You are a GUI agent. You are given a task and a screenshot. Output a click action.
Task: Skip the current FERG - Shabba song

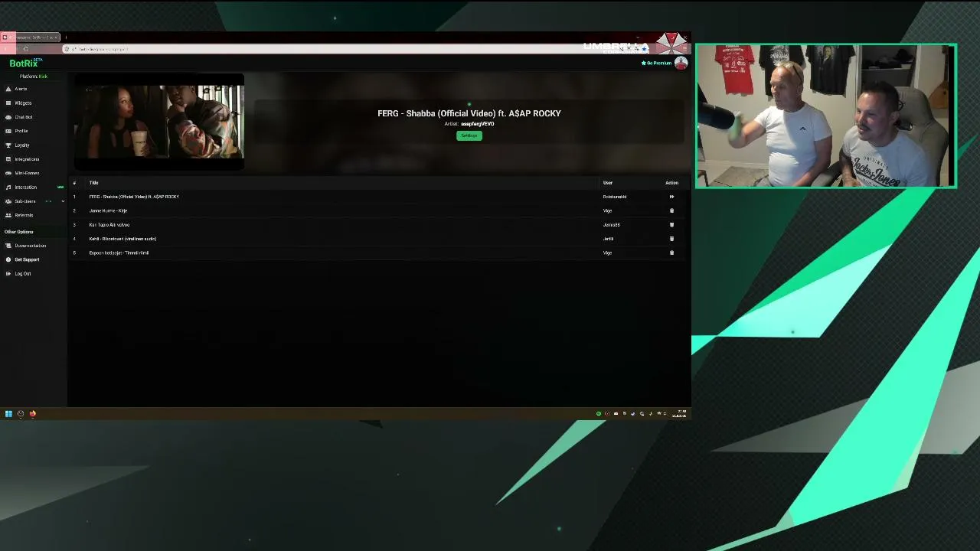coord(671,197)
